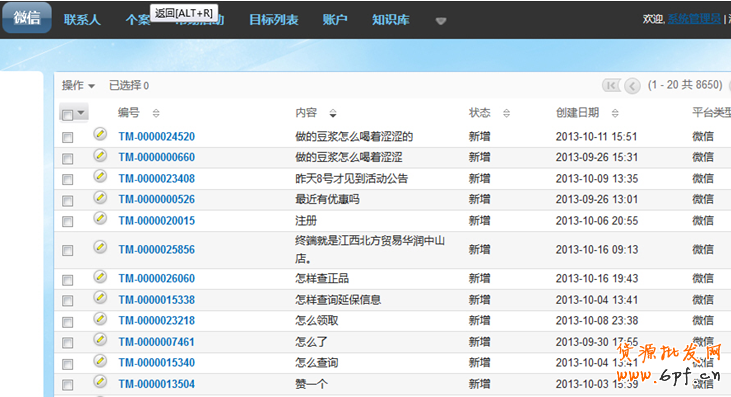Click edit pencil icon for TM-0000024520
The image size is (731, 397).
point(100,134)
